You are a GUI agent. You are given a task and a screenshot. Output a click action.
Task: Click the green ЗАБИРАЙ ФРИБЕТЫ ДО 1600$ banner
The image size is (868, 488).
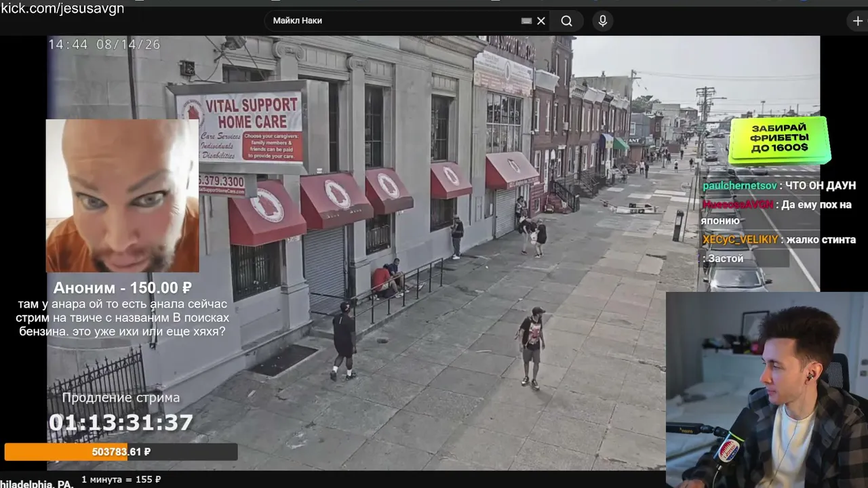(778, 140)
